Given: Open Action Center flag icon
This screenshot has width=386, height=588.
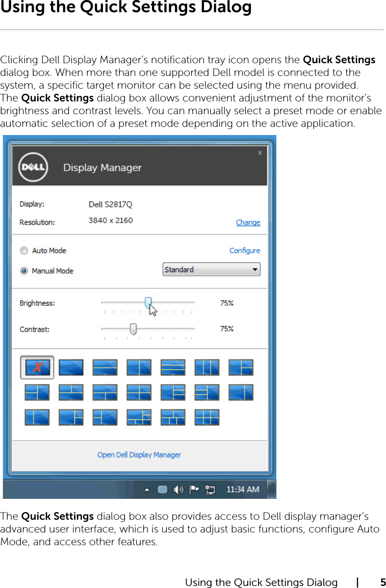Looking at the screenshot, I should [194, 489].
